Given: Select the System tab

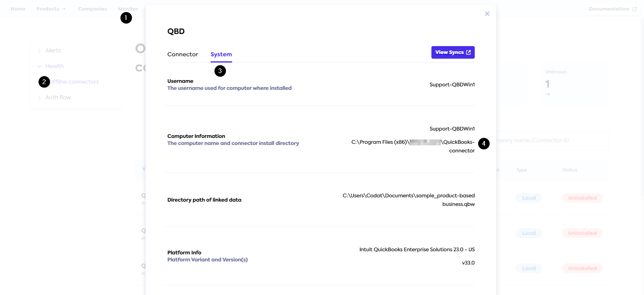Looking at the screenshot, I should click(x=221, y=54).
